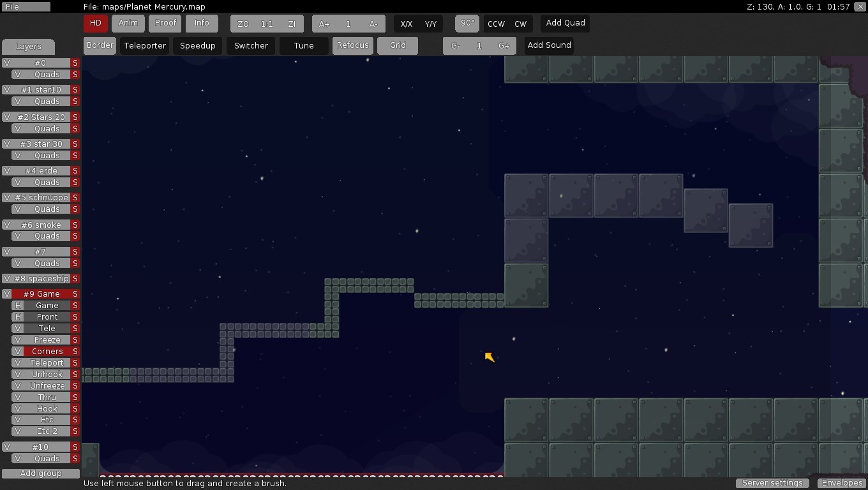Viewport: 868px width, 490px height.
Task: Zoom out with the ZO button
Action: (243, 24)
